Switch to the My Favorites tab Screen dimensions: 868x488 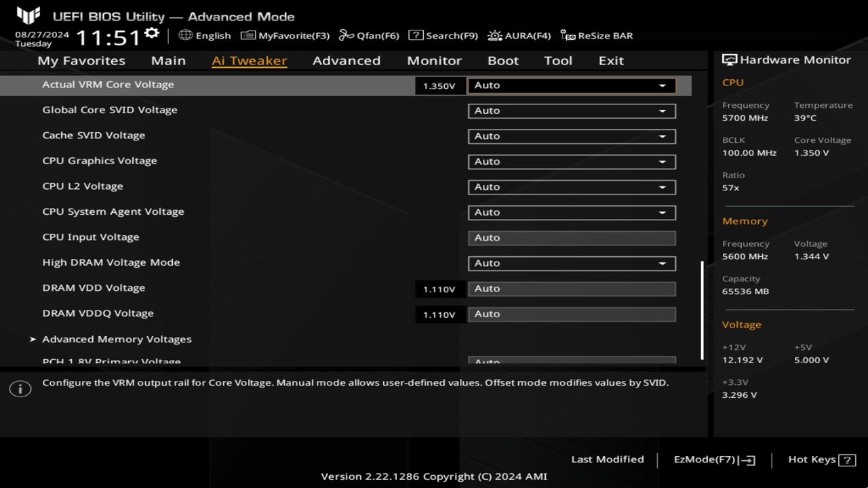(81, 60)
